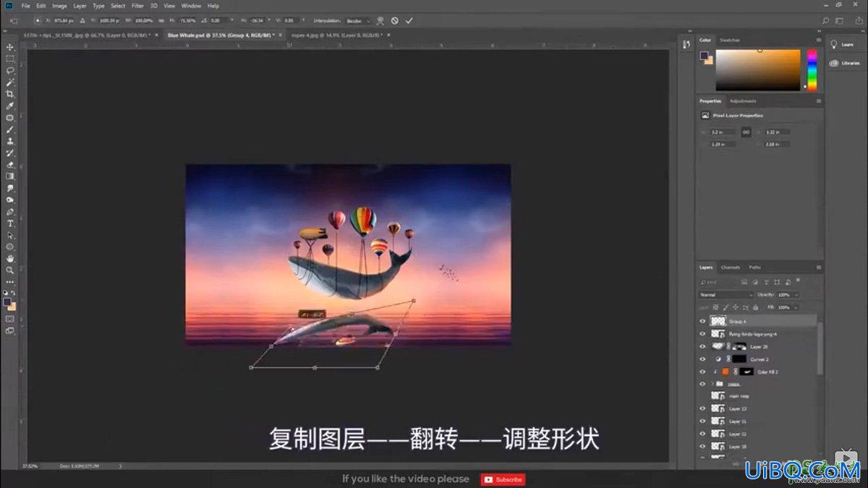Viewport: 868px width, 488px height.
Task: Click the search icon at top right
Action: (x=826, y=20)
